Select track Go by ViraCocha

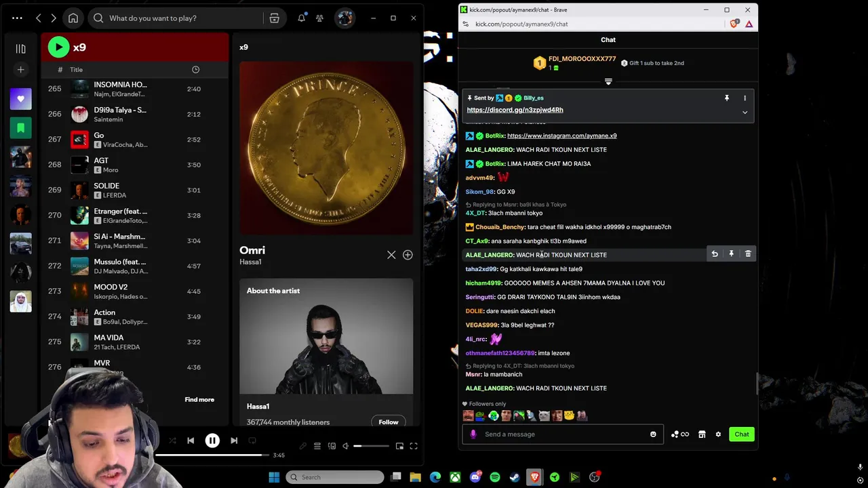coord(134,140)
